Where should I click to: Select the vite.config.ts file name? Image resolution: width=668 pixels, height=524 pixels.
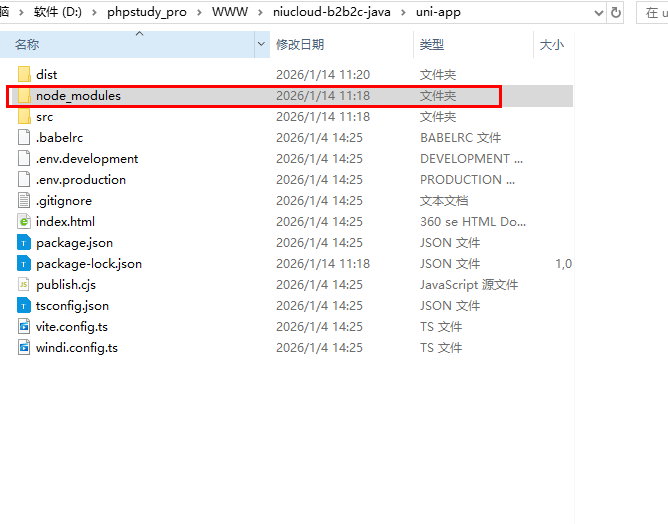pyautogui.click(x=72, y=327)
